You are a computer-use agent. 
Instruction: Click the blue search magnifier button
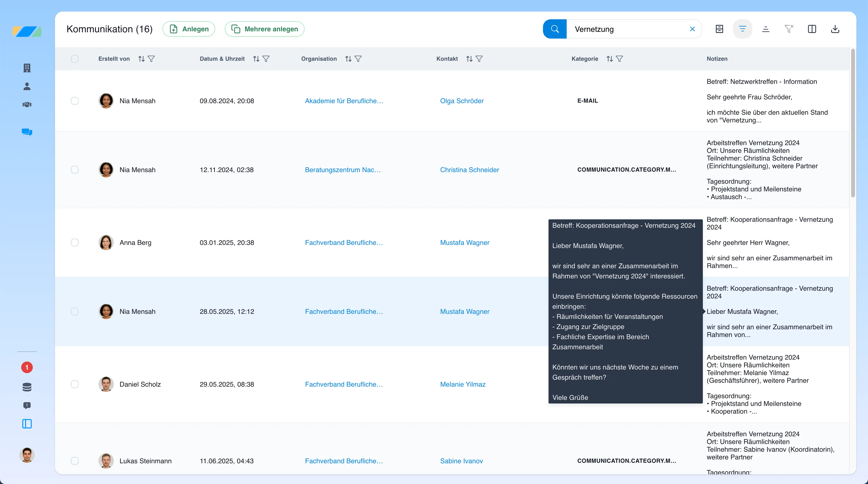click(555, 29)
